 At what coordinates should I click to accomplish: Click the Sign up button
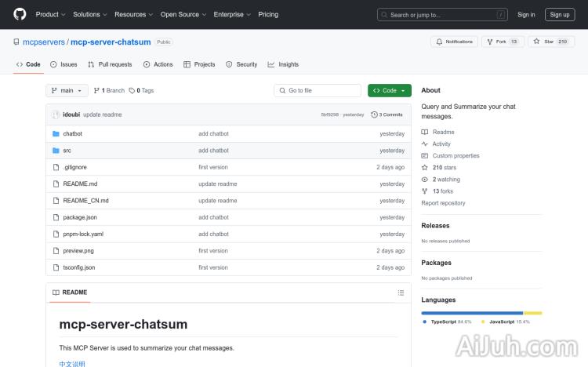[560, 14]
